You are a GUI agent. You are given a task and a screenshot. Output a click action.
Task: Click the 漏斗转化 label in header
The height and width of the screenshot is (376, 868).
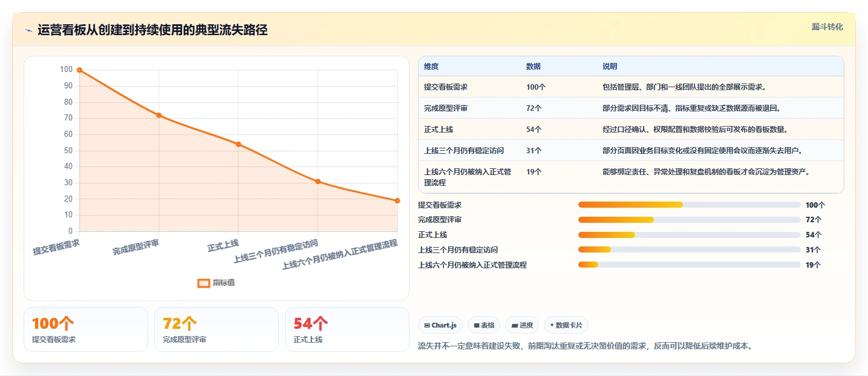pos(827,27)
